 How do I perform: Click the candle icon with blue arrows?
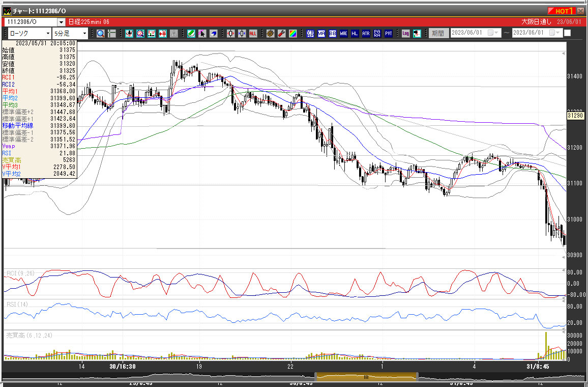point(242,34)
